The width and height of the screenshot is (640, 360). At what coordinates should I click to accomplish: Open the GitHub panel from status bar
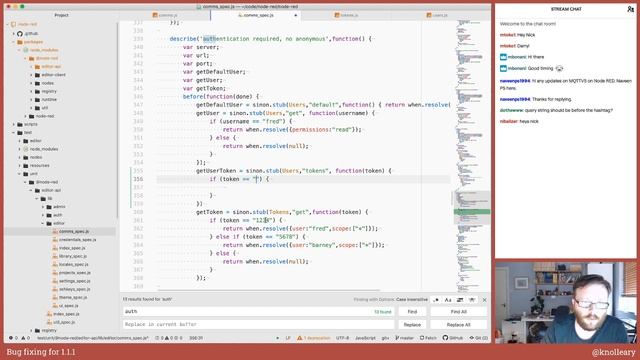(453, 338)
